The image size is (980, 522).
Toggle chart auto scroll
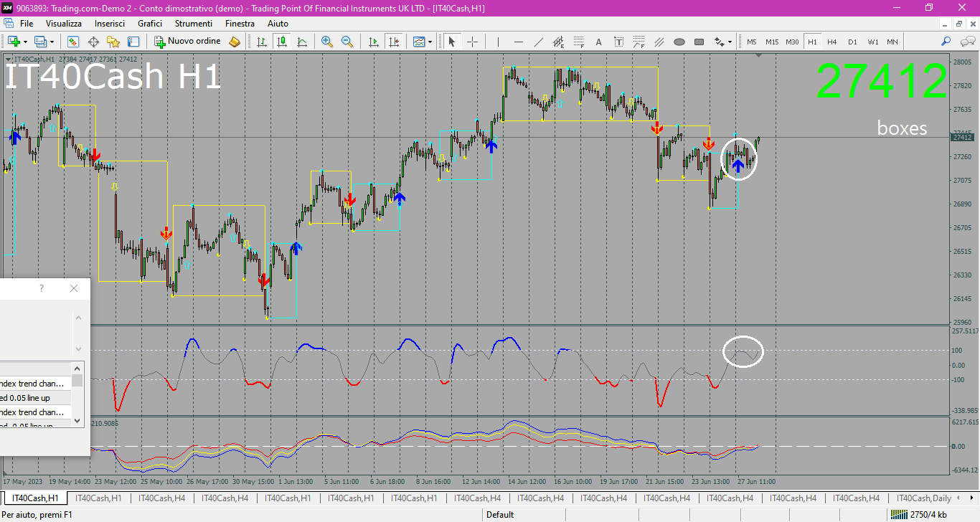point(373,42)
